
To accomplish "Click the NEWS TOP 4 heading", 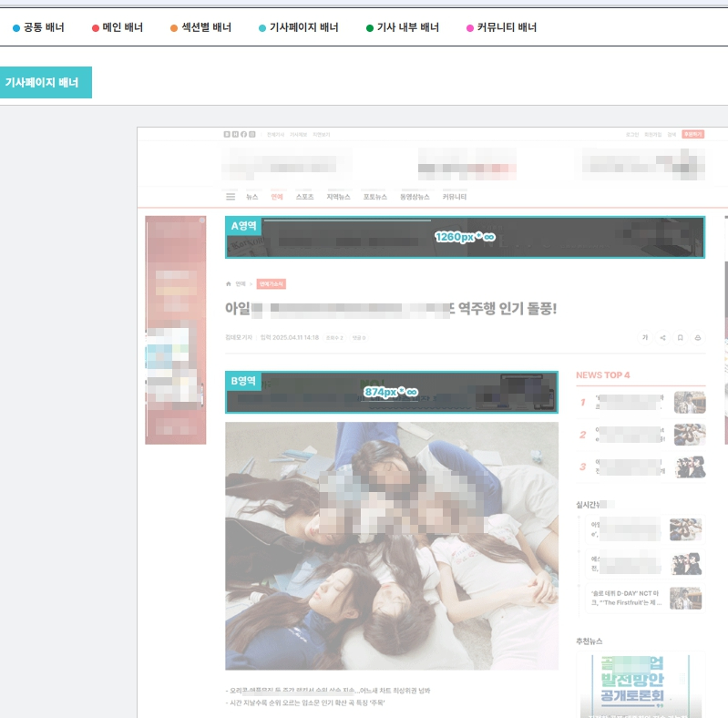I will coord(603,375).
